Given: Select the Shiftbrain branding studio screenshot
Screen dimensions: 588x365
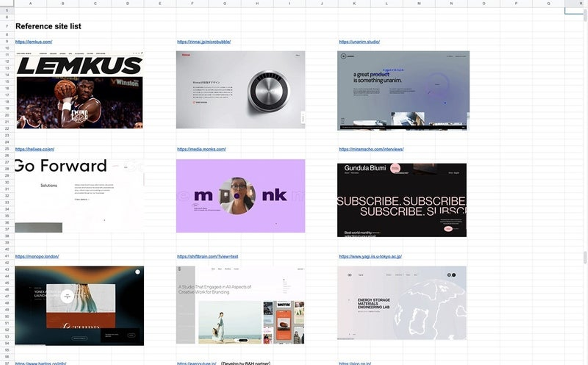Looking at the screenshot, I should pos(241,305).
